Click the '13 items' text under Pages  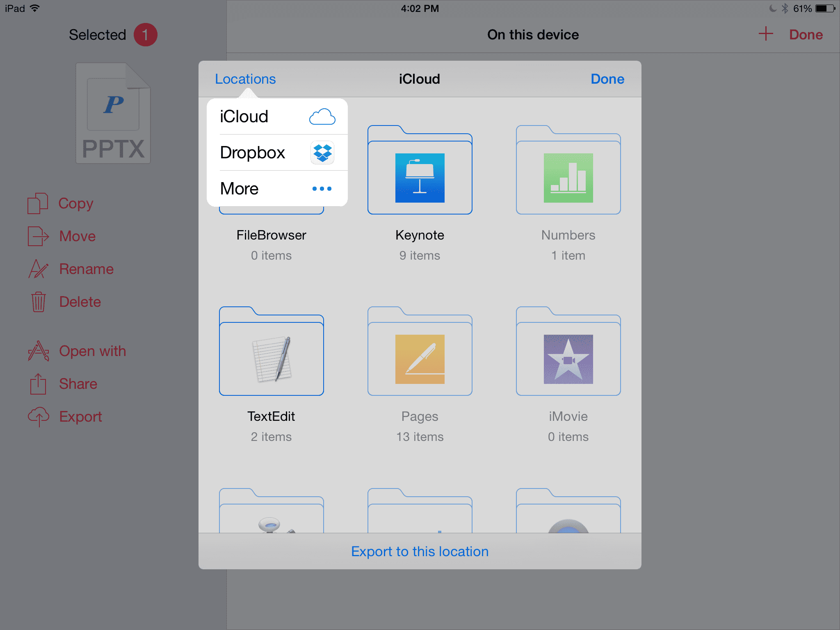[420, 437]
